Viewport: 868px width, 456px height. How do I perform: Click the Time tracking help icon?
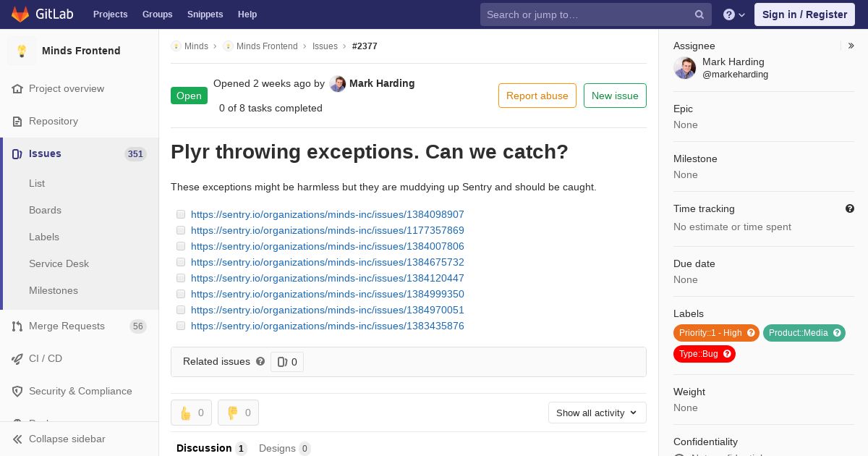850,208
